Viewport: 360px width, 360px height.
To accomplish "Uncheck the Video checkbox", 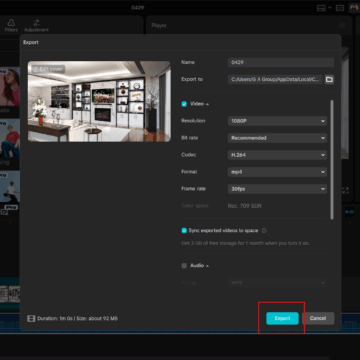I will click(184, 104).
